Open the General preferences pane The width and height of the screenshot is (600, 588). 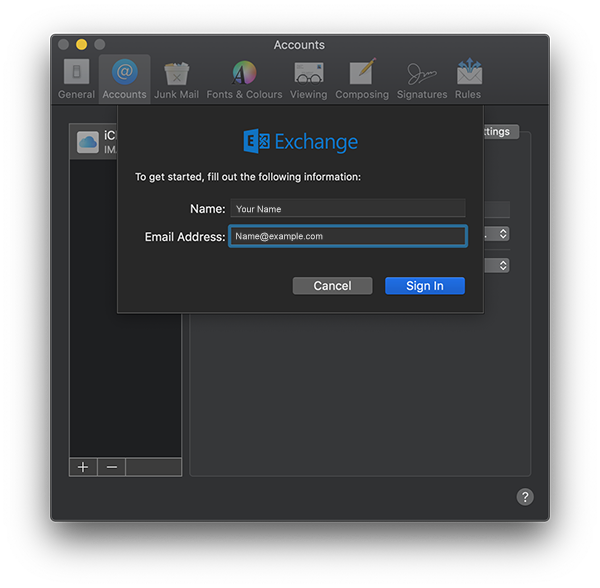click(x=76, y=79)
